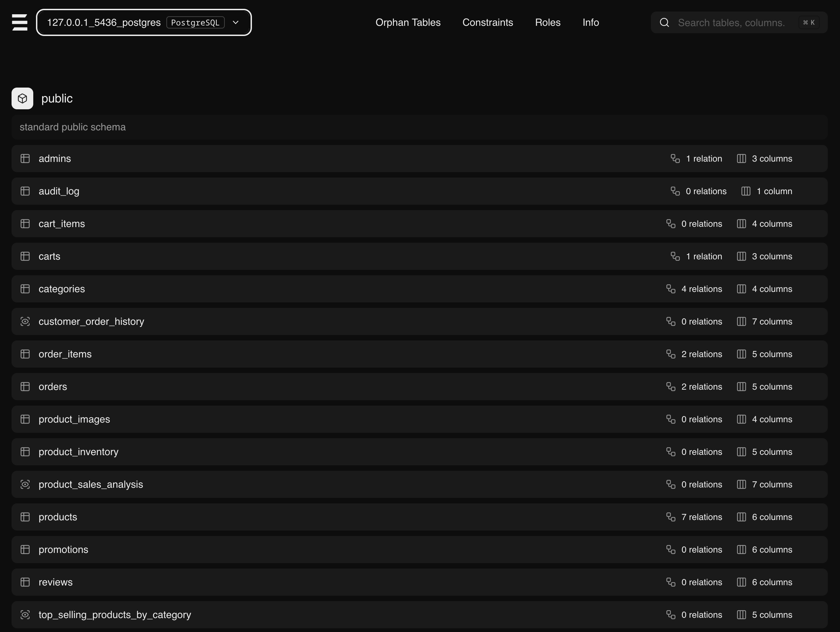Click the columns icon in audit_log row
The height and width of the screenshot is (632, 840).
point(746,191)
